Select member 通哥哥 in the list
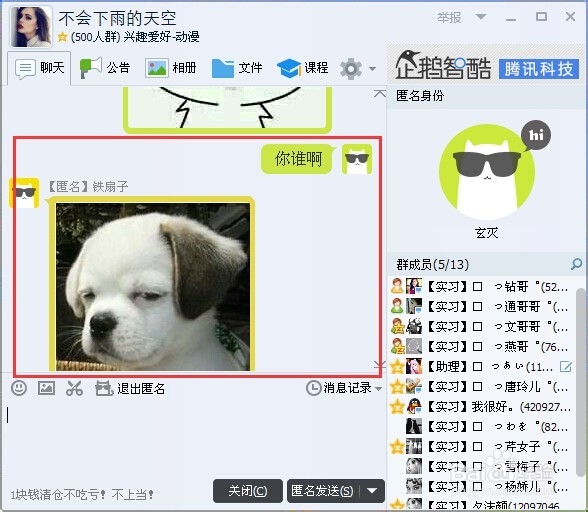The image size is (588, 512). pyautogui.click(x=482, y=306)
